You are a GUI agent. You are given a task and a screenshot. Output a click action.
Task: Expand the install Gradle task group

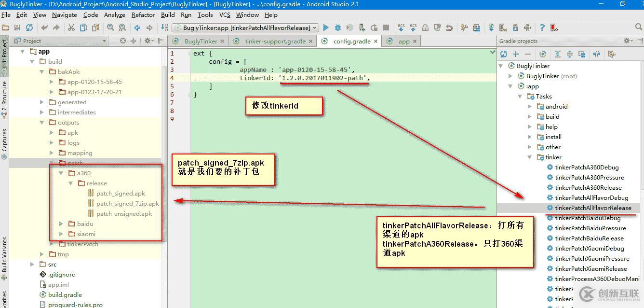[530, 137]
